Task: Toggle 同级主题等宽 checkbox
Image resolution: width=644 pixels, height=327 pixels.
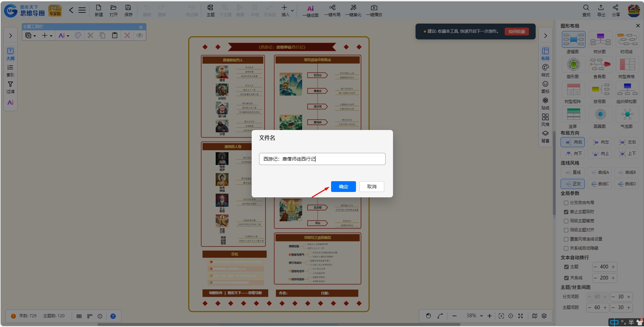Action: tap(566, 221)
